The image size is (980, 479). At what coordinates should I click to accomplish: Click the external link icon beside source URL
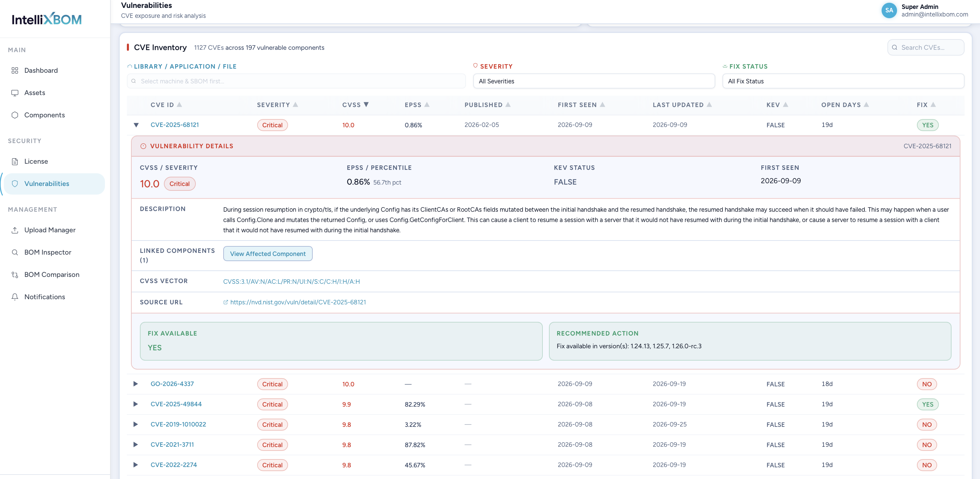(x=226, y=302)
